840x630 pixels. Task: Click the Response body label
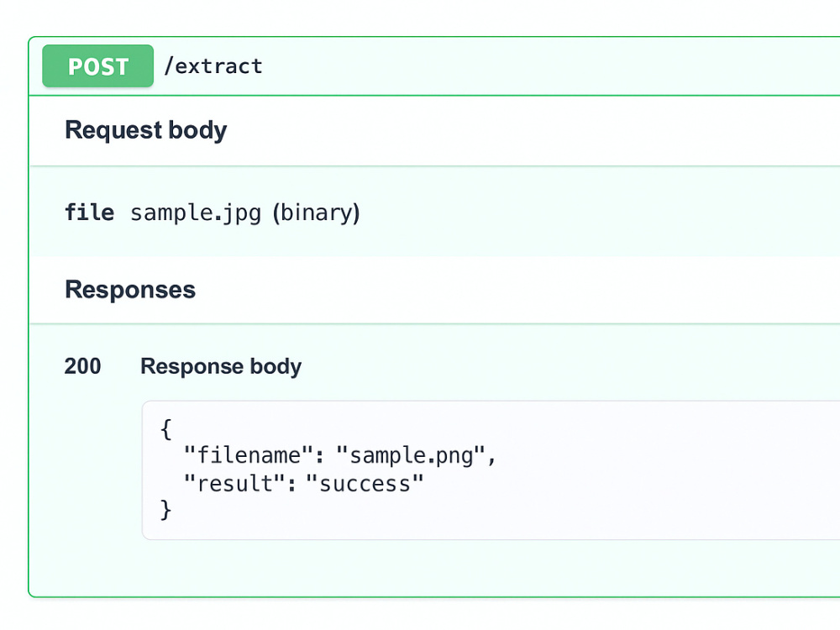point(221,366)
